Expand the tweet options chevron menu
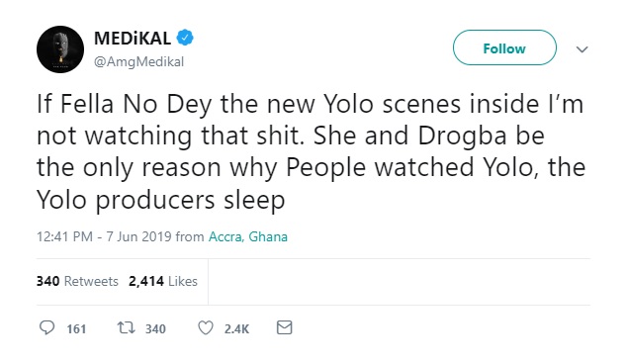Screen dimensions: 626x364 pos(582,49)
